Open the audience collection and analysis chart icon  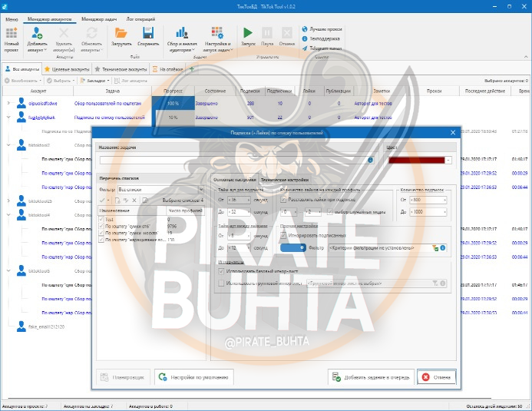point(182,33)
